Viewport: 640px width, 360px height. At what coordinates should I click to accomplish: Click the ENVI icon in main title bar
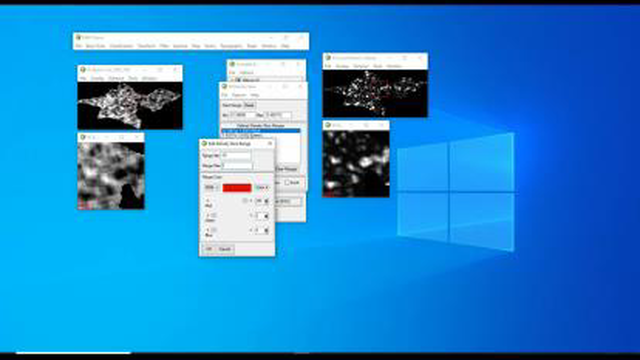click(78, 37)
